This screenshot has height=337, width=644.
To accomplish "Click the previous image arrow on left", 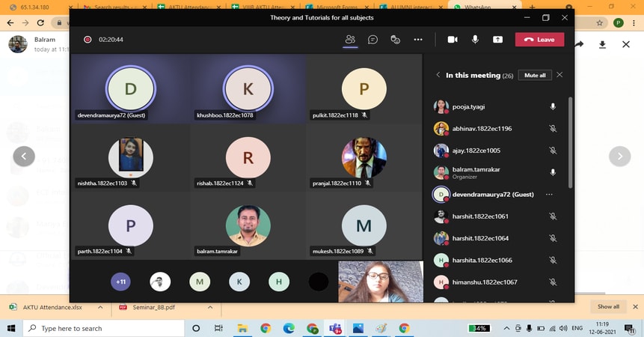I will [x=24, y=156].
